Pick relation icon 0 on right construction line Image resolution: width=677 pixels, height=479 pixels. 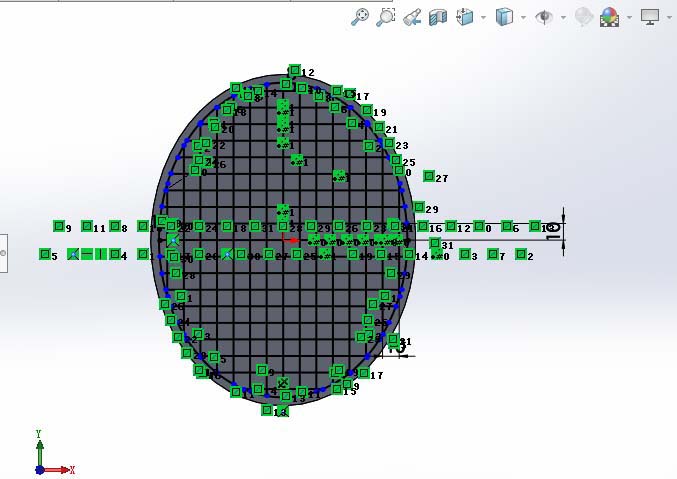(479, 226)
